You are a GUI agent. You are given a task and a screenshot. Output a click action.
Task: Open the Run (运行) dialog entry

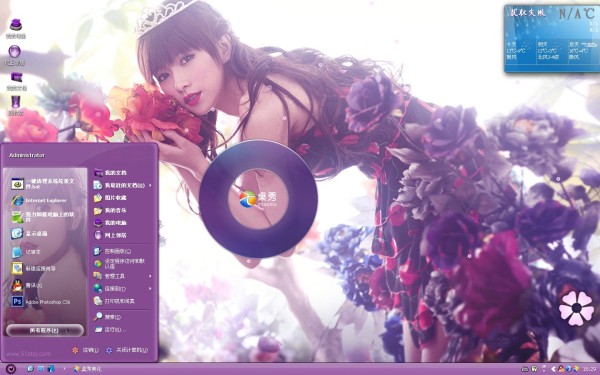[110, 329]
